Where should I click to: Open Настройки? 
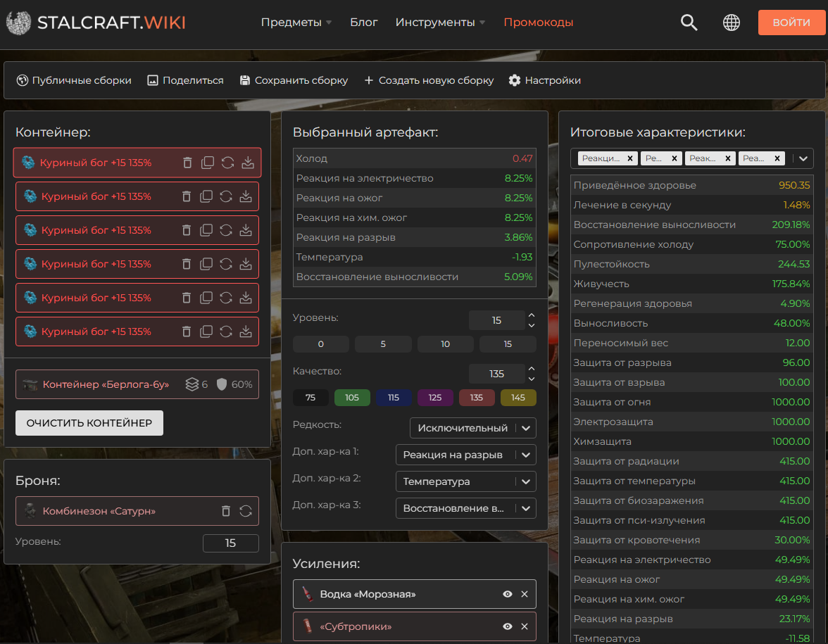point(544,80)
